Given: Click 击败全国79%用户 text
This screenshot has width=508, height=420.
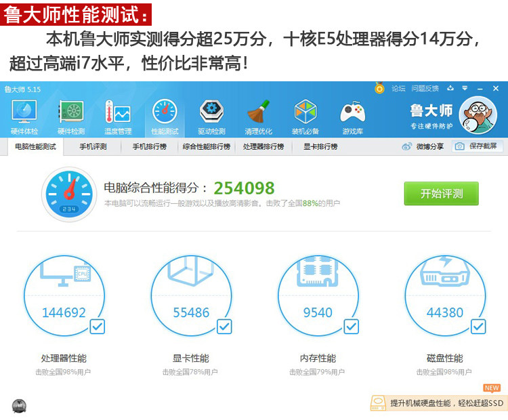Looking at the screenshot, I should point(317,372).
